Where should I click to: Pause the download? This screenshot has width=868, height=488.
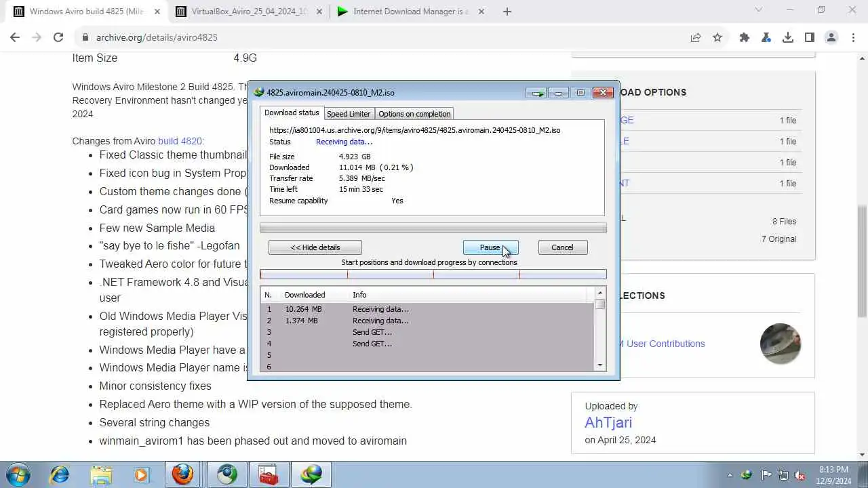(x=490, y=247)
